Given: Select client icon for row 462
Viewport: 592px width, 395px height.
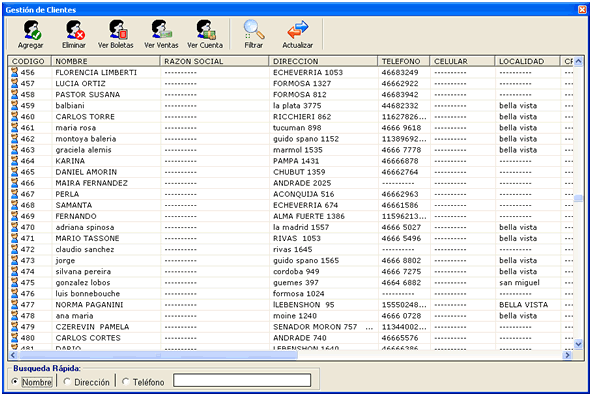Looking at the screenshot, I should point(14,139).
